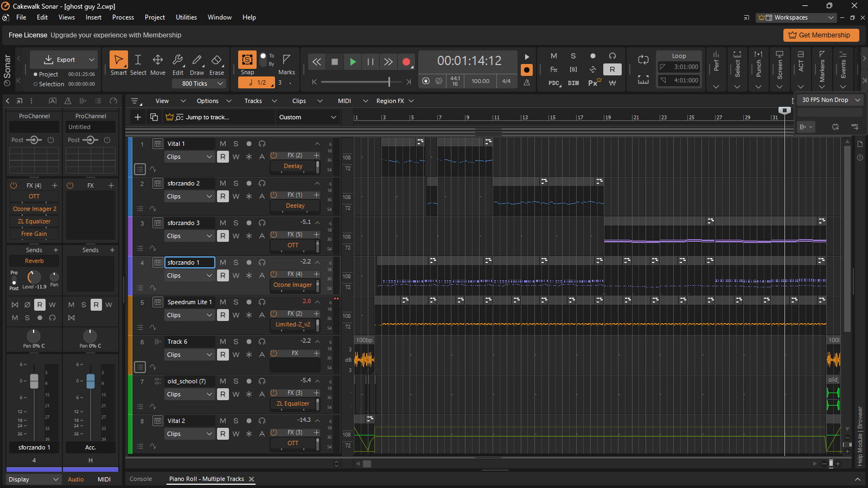The width and height of the screenshot is (868, 488).
Task: Pause playback with the Pause button
Action: pos(371,62)
